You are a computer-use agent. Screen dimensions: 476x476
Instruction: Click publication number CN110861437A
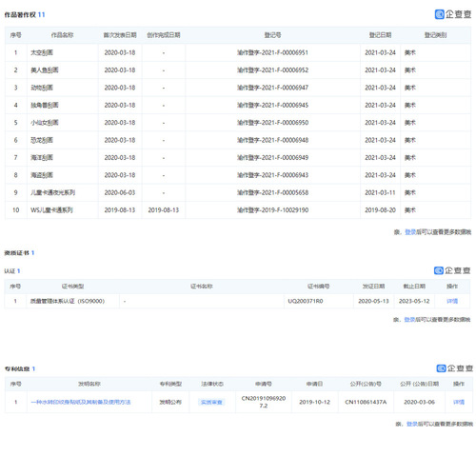pos(366,402)
